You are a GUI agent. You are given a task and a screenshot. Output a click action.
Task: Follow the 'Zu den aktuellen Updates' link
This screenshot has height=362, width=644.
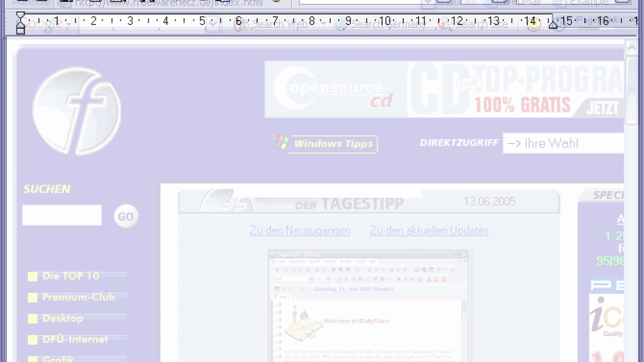point(429,230)
